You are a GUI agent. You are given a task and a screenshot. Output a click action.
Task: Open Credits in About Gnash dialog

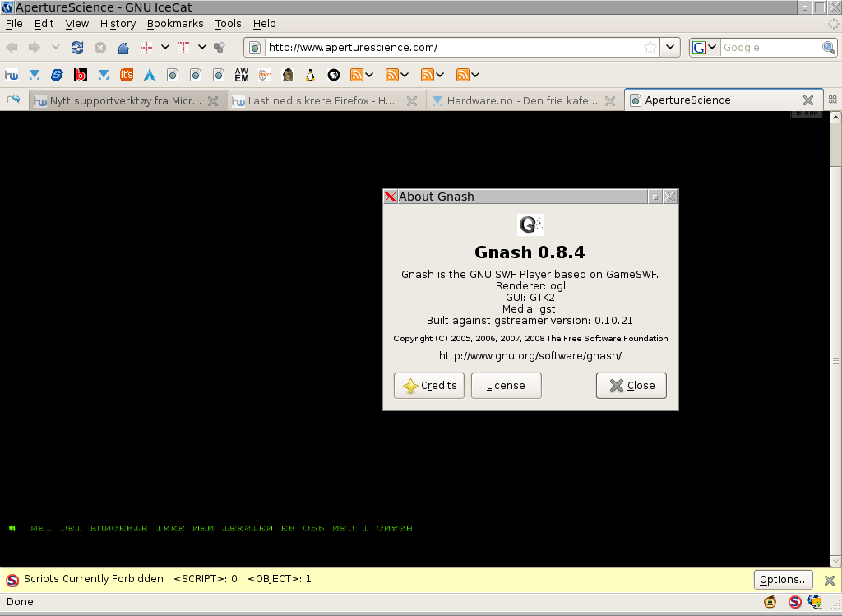pyautogui.click(x=429, y=386)
